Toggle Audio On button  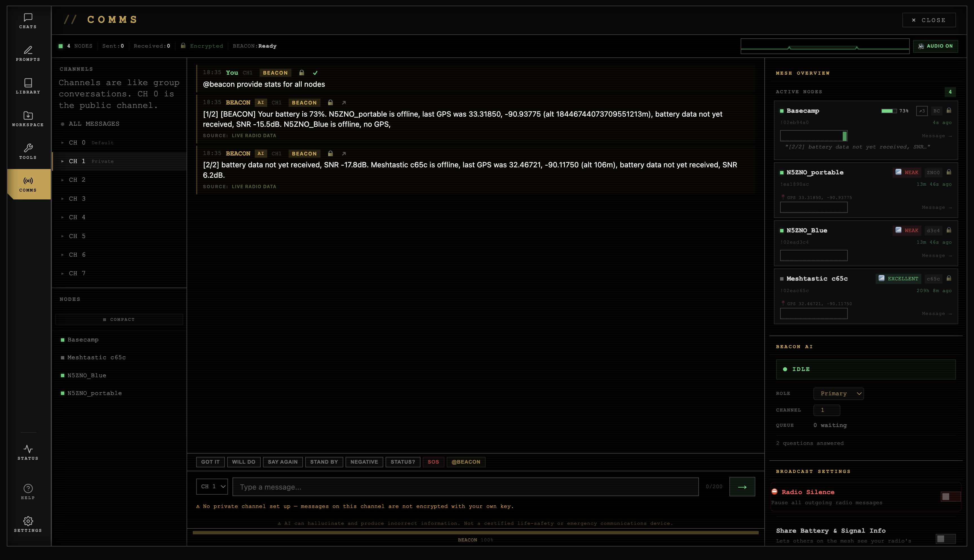pos(936,46)
